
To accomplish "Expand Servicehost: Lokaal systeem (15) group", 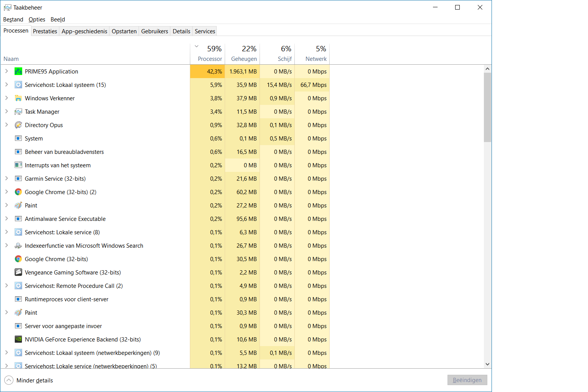I will (7, 85).
